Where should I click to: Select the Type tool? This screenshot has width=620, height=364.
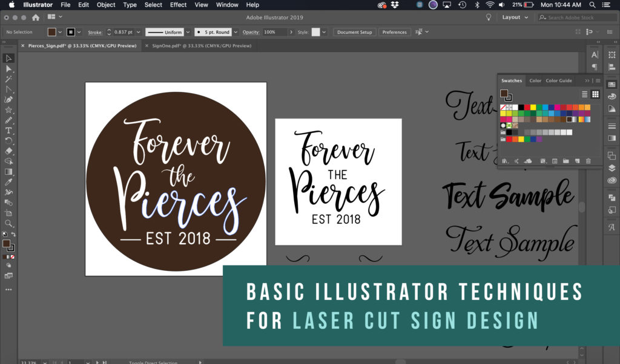[8, 130]
